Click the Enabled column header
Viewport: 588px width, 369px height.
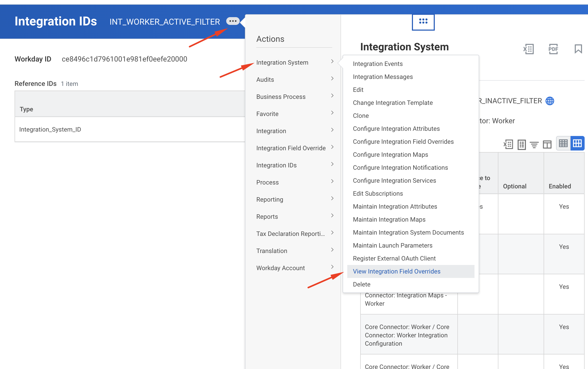pos(560,186)
